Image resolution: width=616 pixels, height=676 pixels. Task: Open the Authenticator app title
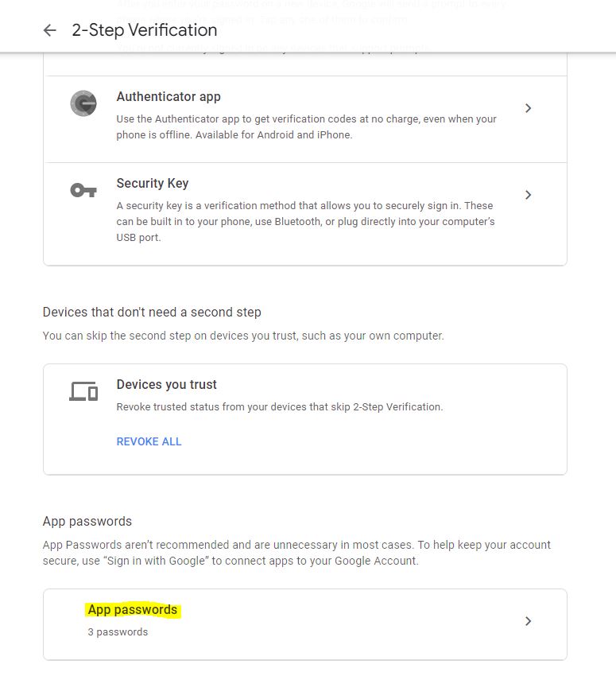tap(169, 97)
